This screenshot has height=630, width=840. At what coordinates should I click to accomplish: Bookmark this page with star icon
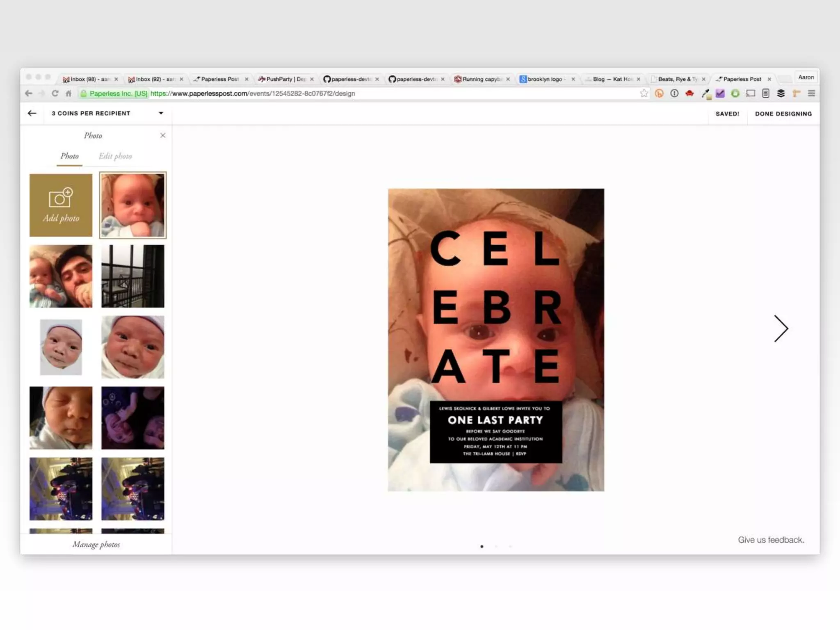[x=644, y=94]
